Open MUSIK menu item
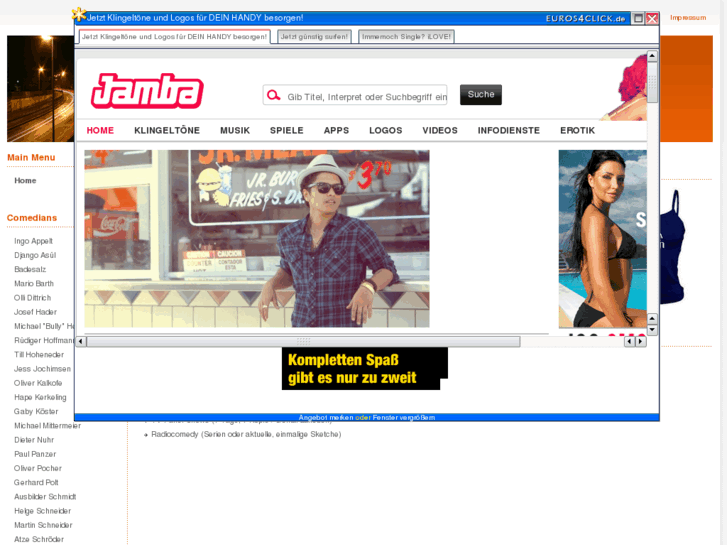This screenshot has height=545, width=727. (235, 130)
